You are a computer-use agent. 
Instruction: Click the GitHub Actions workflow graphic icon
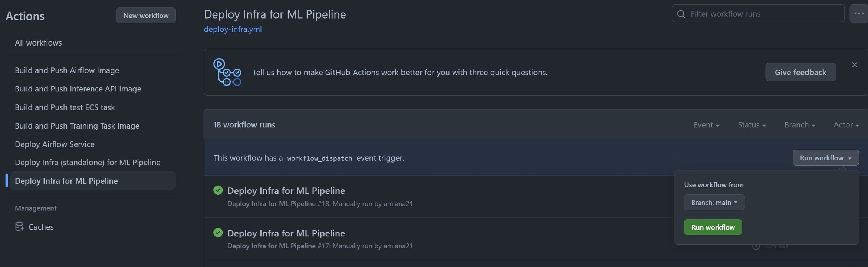click(x=227, y=72)
